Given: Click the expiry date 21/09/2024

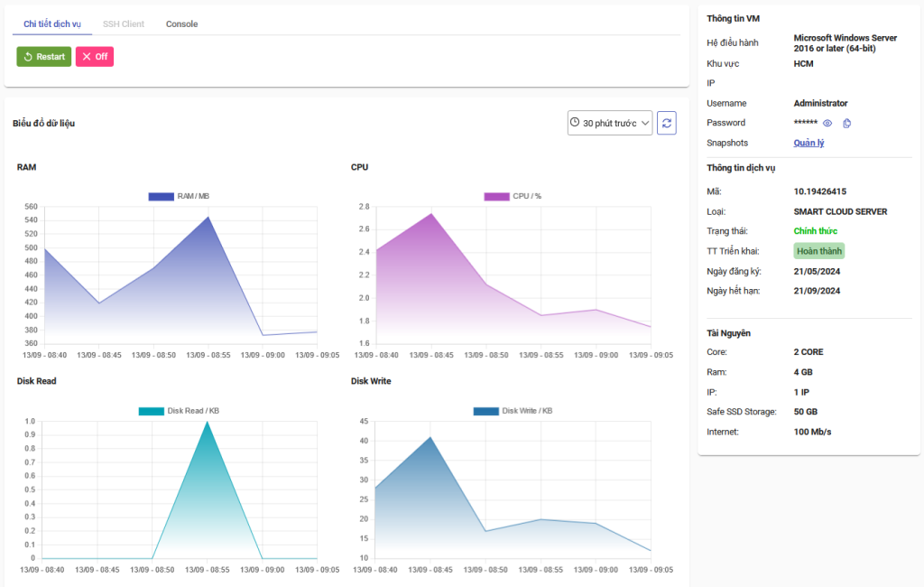Looking at the screenshot, I should tap(817, 291).
